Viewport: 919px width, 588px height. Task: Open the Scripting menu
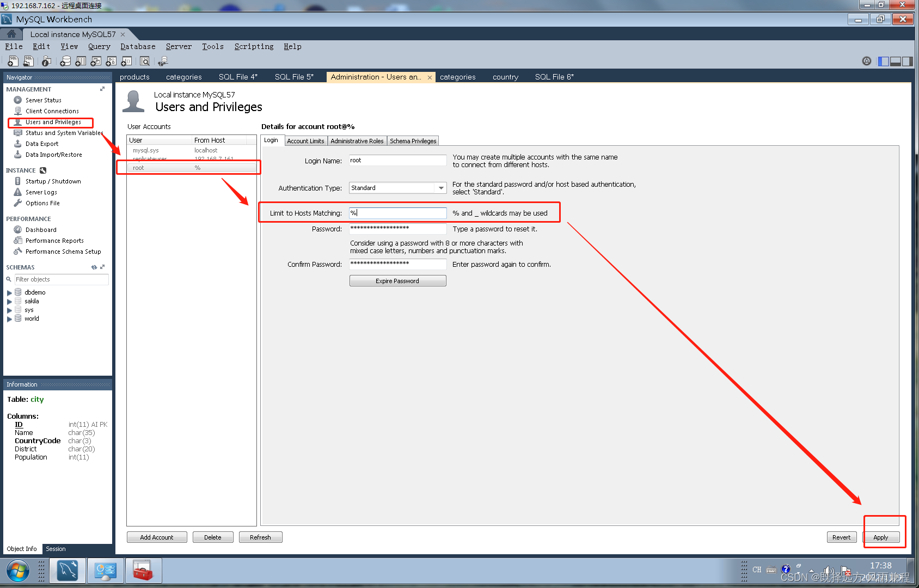[x=254, y=46]
